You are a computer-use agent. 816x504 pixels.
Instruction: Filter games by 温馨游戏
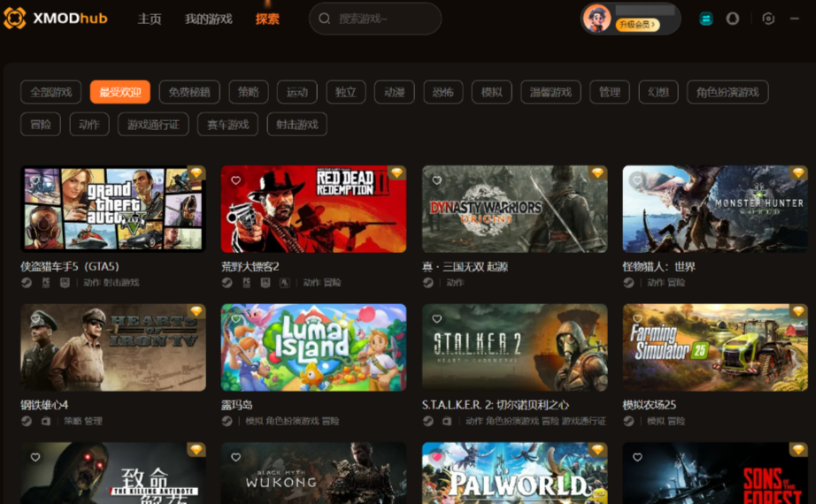[550, 92]
